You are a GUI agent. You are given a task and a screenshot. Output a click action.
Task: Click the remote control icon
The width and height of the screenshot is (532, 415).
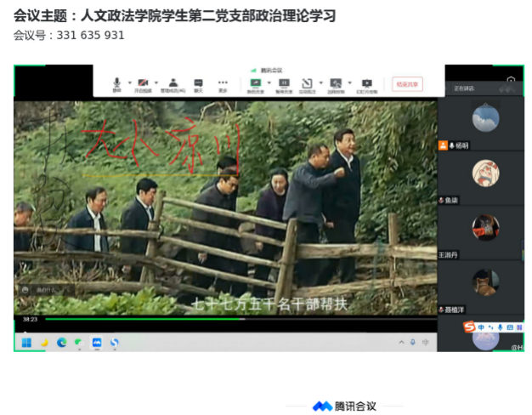pos(336,85)
